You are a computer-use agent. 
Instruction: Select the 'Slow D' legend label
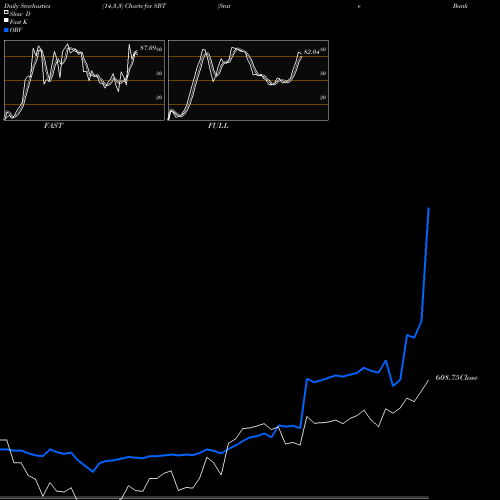pyautogui.click(x=20, y=14)
